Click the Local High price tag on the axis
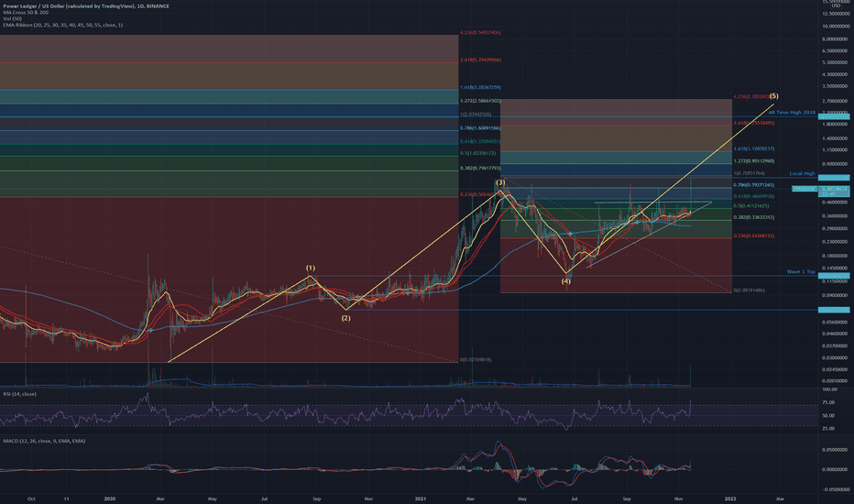 (x=834, y=178)
